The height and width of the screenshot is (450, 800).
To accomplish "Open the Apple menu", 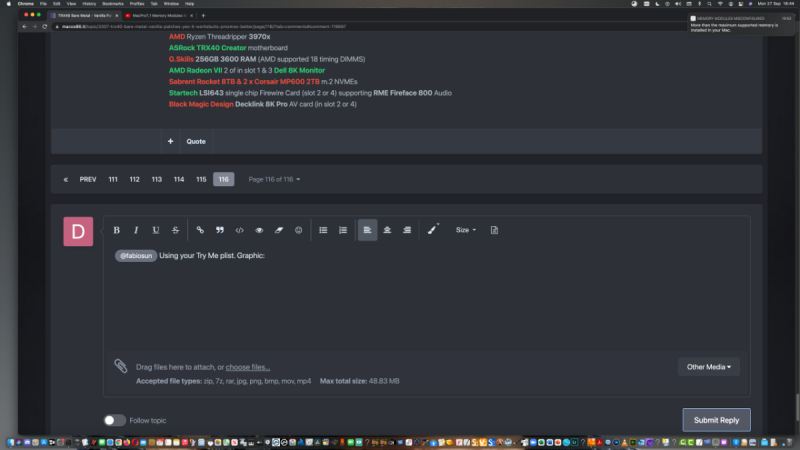I will 9,4.
